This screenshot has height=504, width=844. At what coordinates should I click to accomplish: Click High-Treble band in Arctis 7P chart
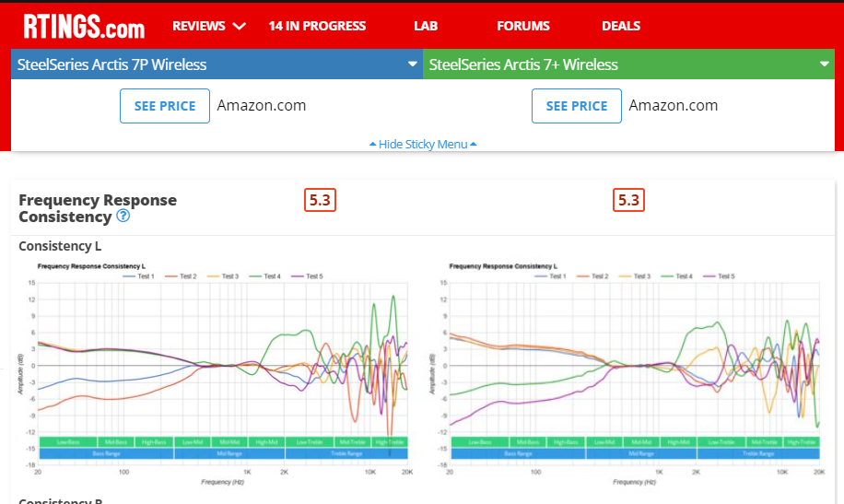(x=390, y=442)
